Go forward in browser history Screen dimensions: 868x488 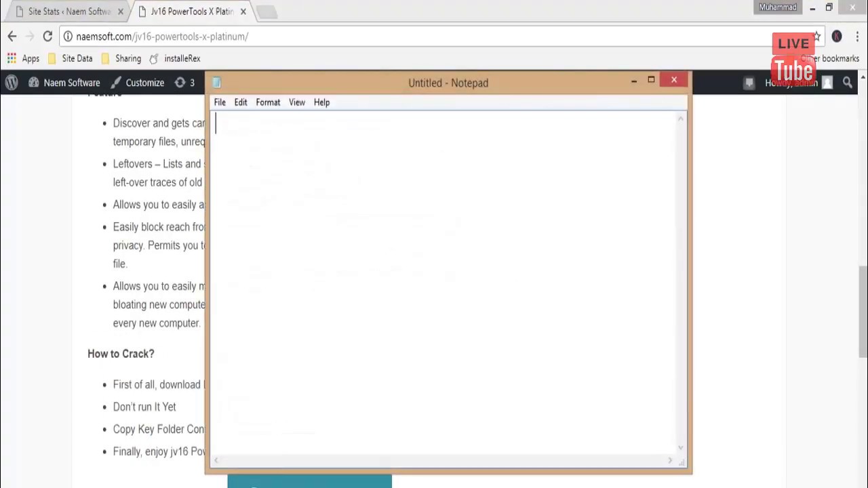pos(30,37)
